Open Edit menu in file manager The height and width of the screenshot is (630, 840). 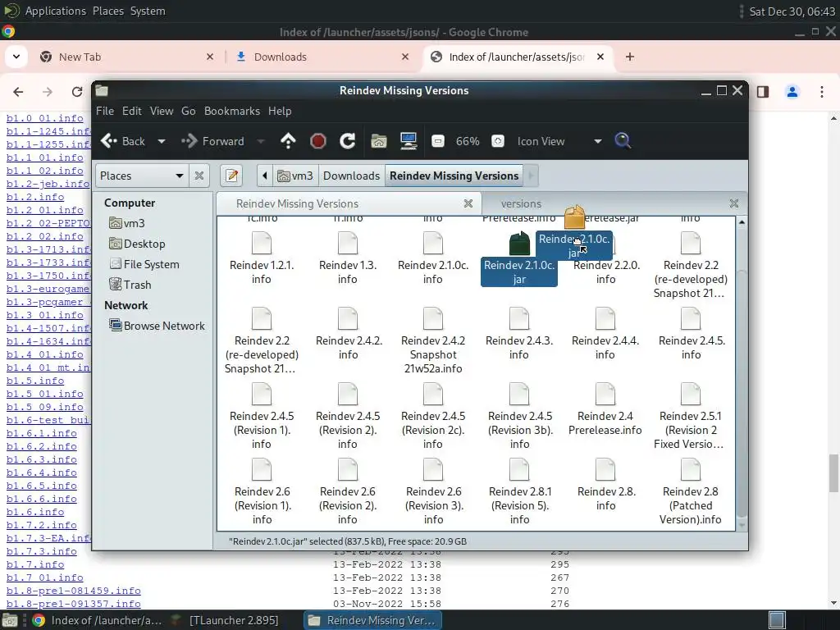(132, 111)
